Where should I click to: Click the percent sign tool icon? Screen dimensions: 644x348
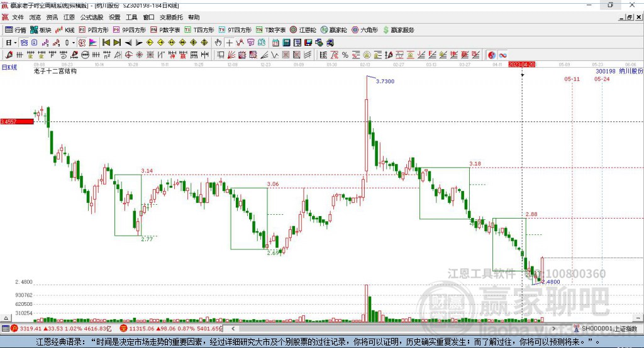coord(345,55)
